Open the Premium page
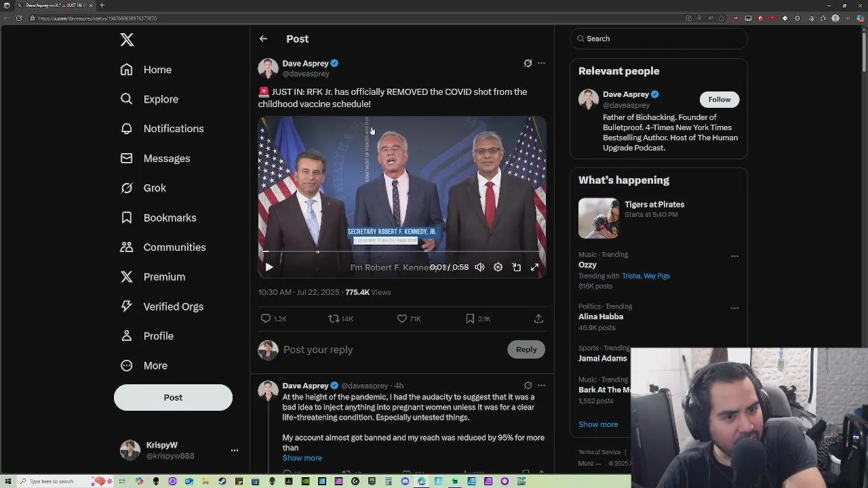 tap(153, 277)
